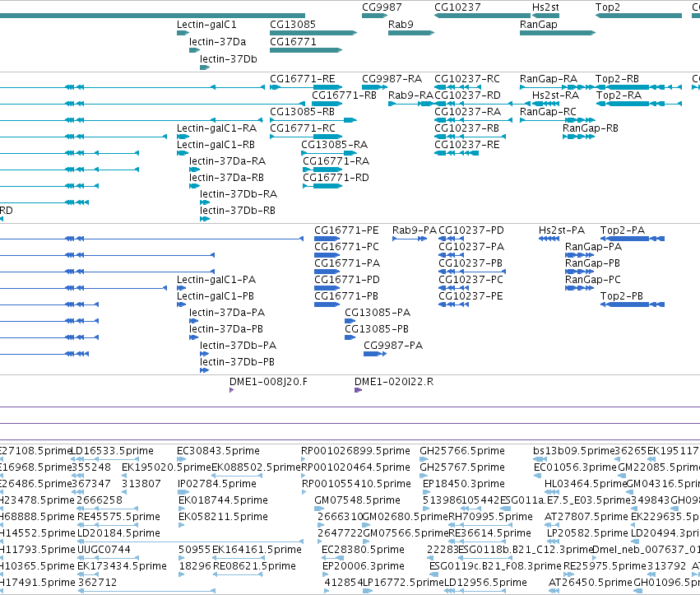Click the RanGap-RA transcript label
This screenshot has width=700, height=595.
point(549,79)
